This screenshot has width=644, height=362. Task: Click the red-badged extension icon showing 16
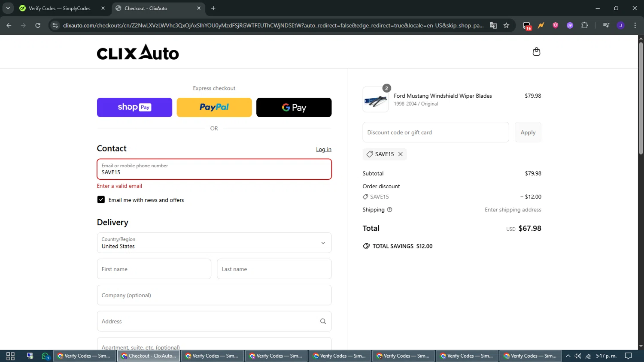point(527,26)
